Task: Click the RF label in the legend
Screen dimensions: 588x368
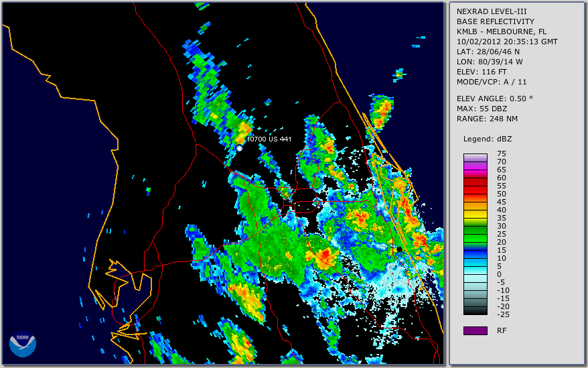Action: coord(502,330)
